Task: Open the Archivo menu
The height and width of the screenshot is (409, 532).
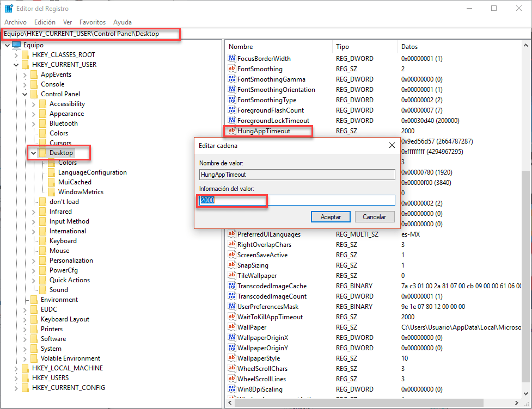Action: [15, 22]
